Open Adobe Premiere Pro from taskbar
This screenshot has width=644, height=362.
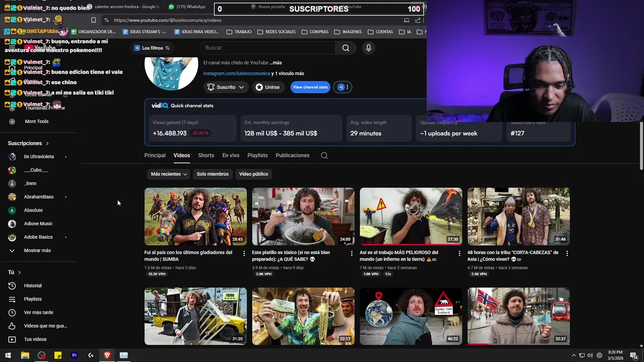point(74,355)
